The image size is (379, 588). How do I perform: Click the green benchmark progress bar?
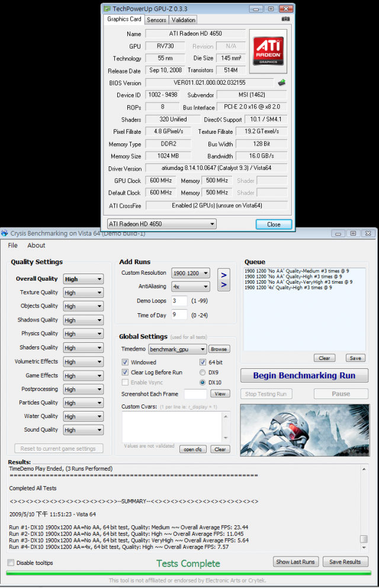[188, 573]
